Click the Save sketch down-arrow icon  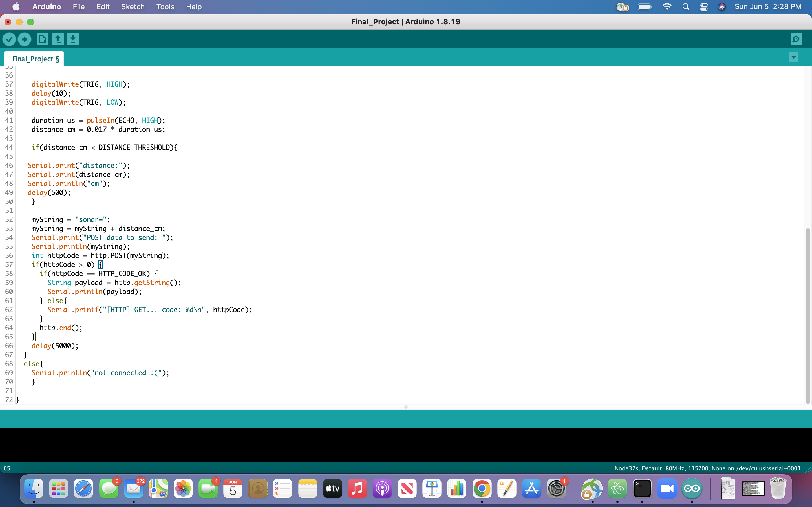73,39
